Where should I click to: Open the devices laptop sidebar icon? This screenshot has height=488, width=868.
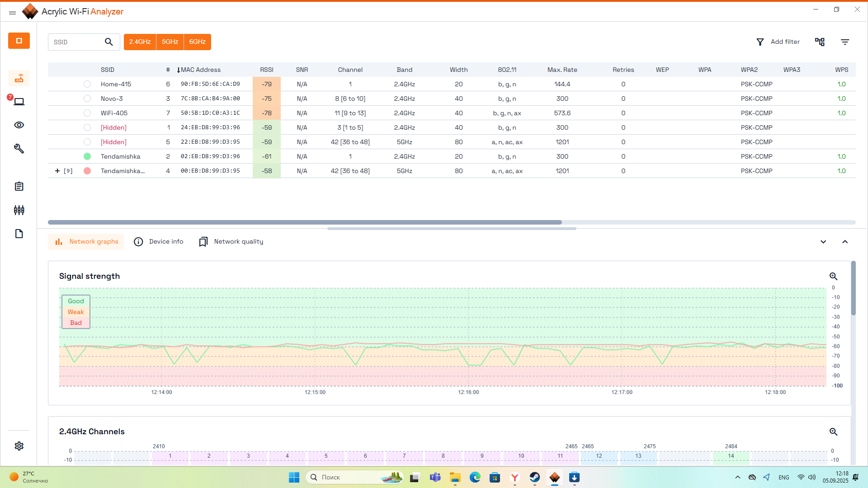coord(19,102)
